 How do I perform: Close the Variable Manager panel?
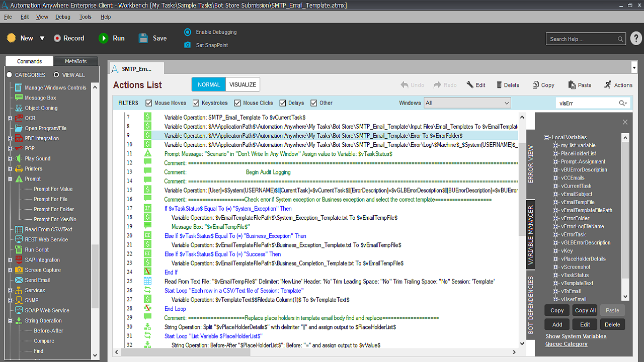pos(625,122)
